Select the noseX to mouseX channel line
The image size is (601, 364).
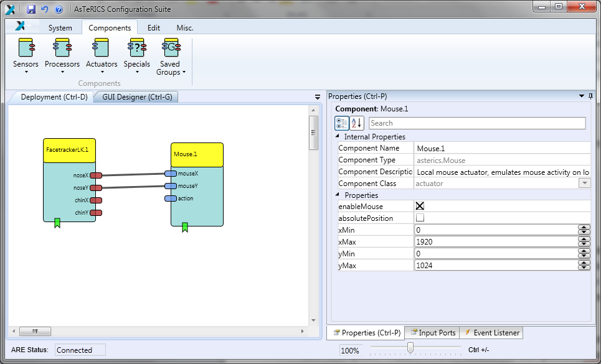[x=133, y=175]
